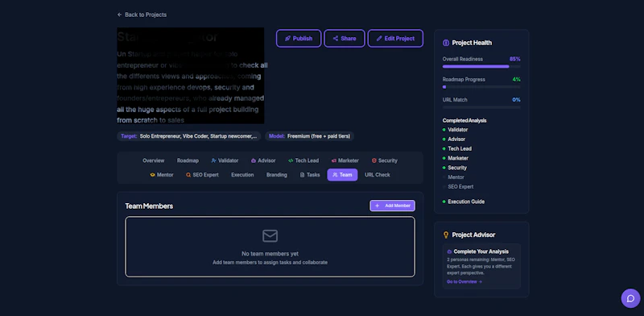Click the Team Members heading
This screenshot has height=316, width=644.
coord(149,206)
